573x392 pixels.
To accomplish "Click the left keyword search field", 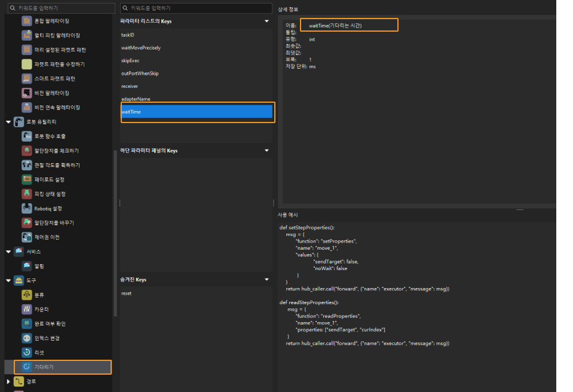I will (x=60, y=8).
